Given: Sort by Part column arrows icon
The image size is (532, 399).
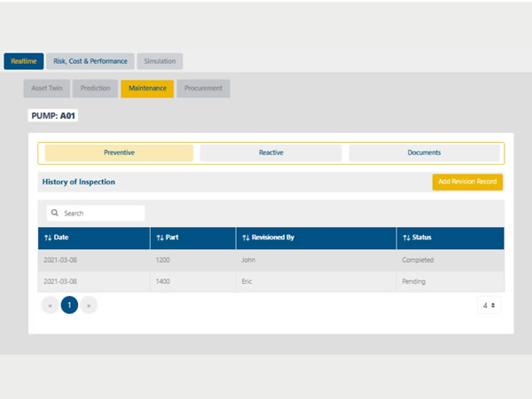Looking at the screenshot, I should pyautogui.click(x=160, y=238).
